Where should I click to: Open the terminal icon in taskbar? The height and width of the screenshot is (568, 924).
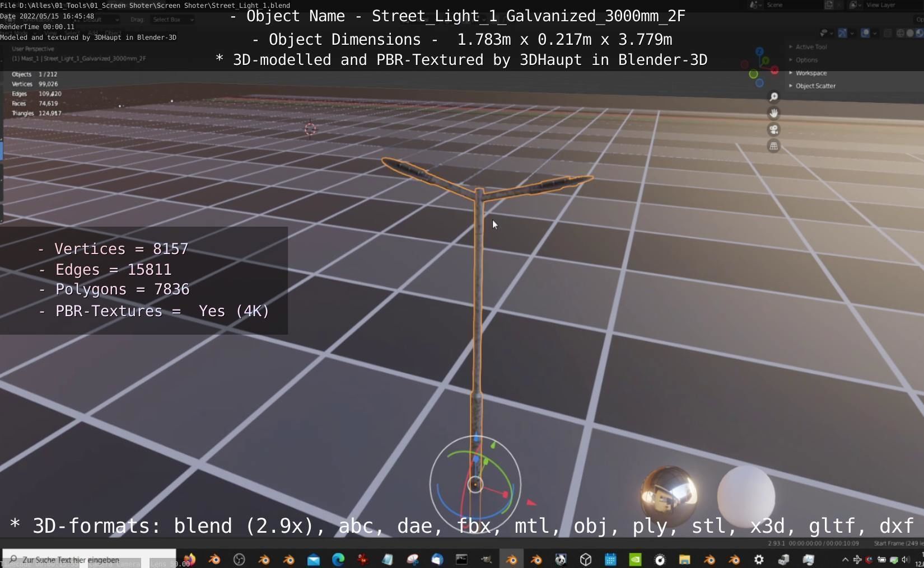click(x=461, y=559)
